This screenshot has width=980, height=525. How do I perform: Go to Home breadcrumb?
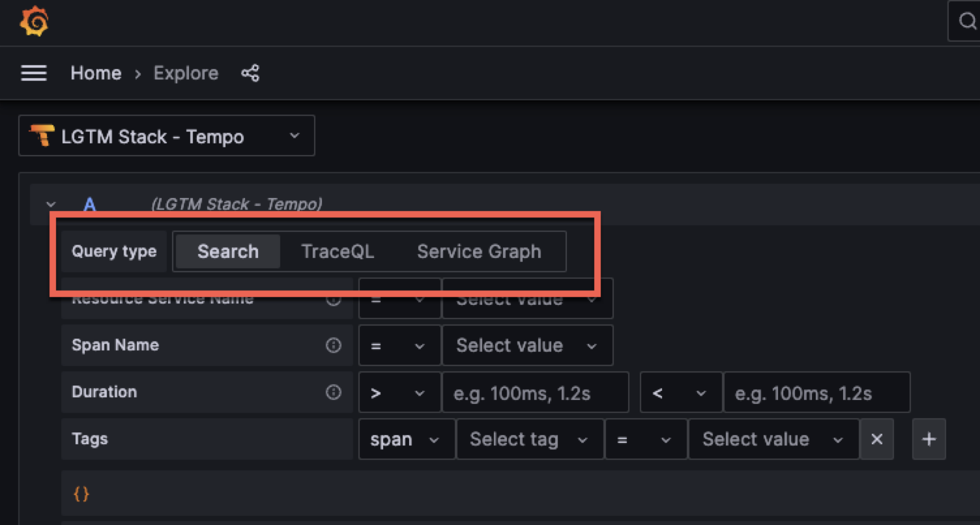coord(96,73)
